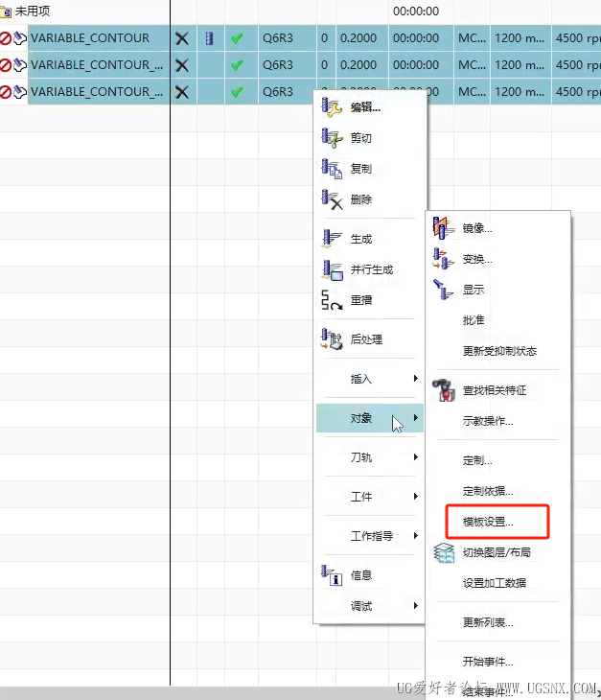Select 开始事件... in submenu

488,662
